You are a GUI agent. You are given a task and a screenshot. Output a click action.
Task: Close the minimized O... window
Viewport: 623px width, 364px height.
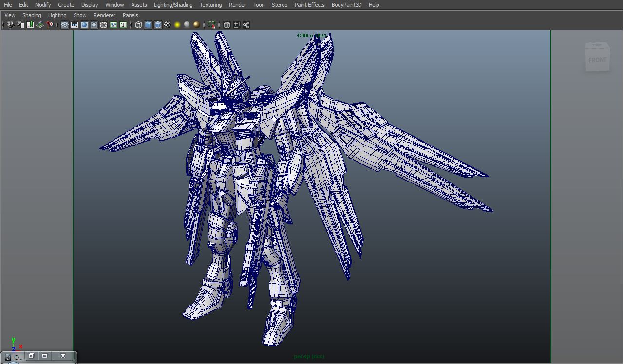(63, 356)
